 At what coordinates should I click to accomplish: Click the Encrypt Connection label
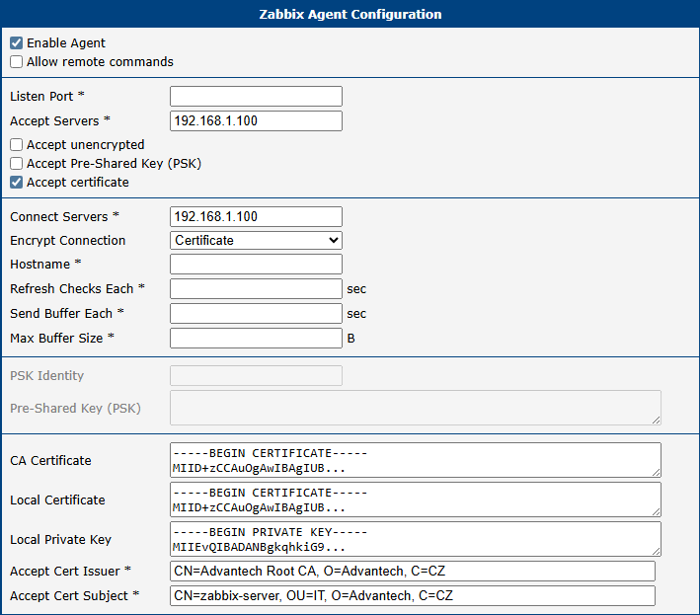point(68,241)
